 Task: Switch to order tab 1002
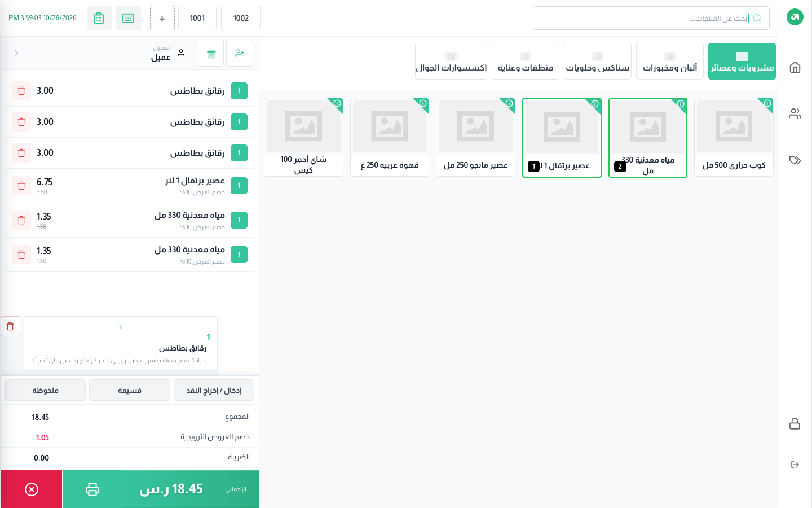pos(241,18)
